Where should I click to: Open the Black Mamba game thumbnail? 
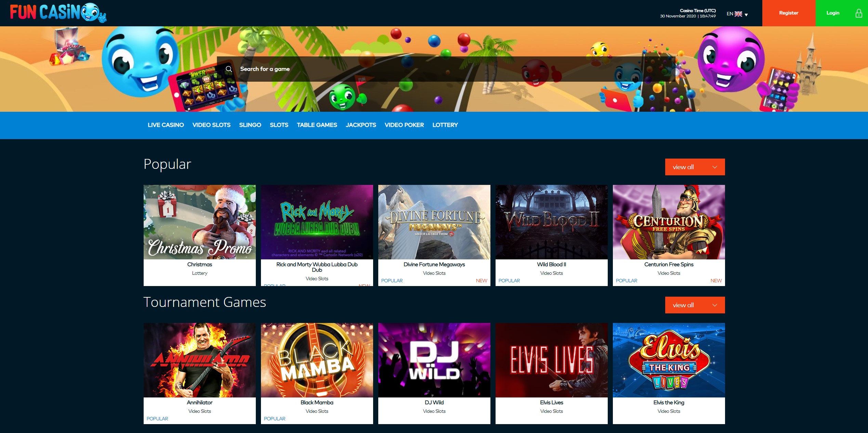pos(317,360)
